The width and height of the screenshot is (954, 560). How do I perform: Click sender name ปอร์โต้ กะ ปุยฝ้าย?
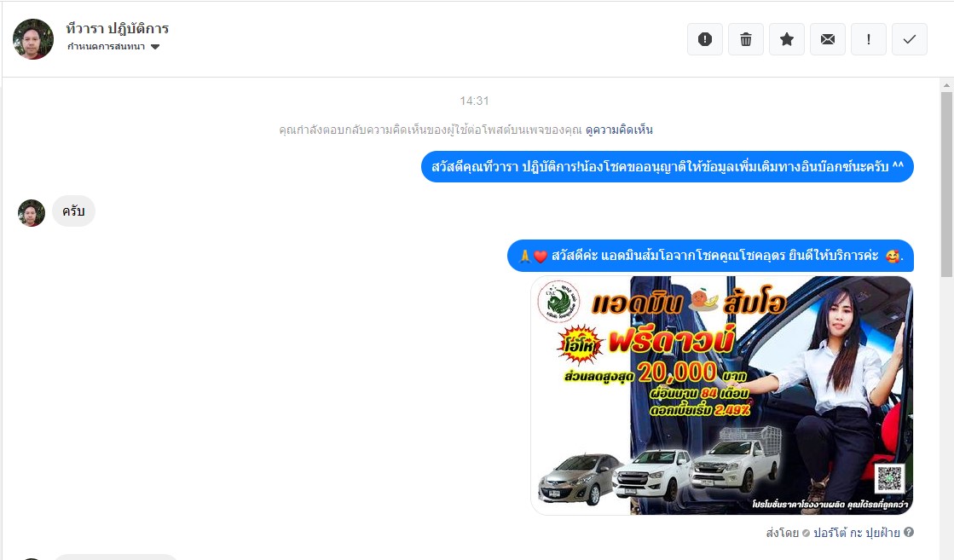856,533
